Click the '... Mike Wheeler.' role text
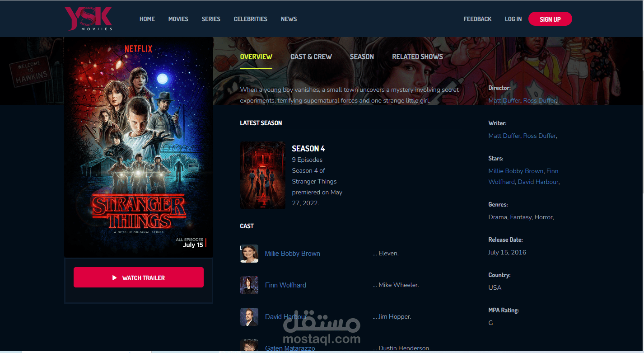This screenshot has height=353, width=644. click(396, 285)
